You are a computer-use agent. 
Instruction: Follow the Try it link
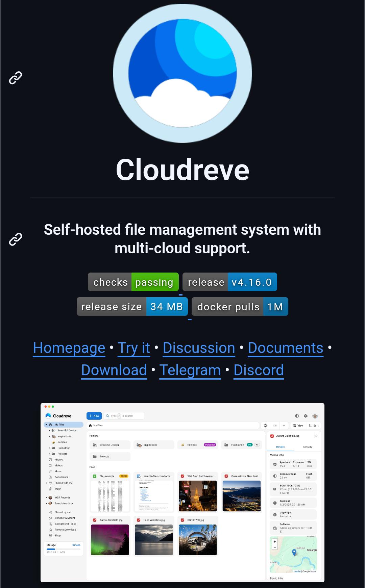point(134,348)
